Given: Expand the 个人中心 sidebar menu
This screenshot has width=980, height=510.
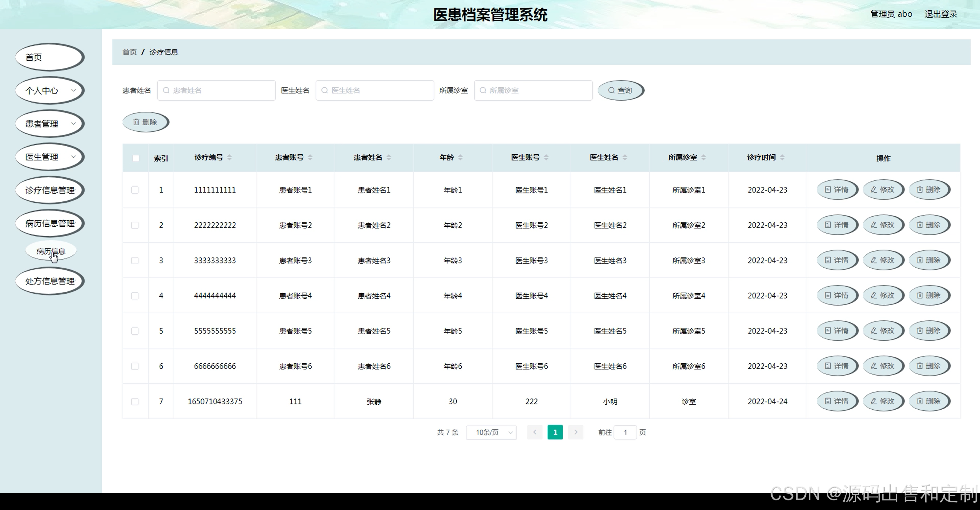Looking at the screenshot, I should (49, 91).
